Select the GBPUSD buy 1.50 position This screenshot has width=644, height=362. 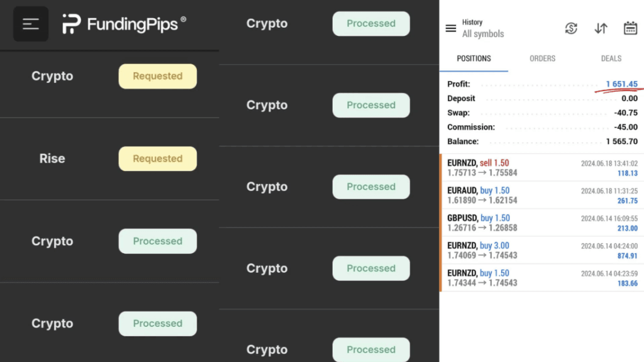pos(541,223)
